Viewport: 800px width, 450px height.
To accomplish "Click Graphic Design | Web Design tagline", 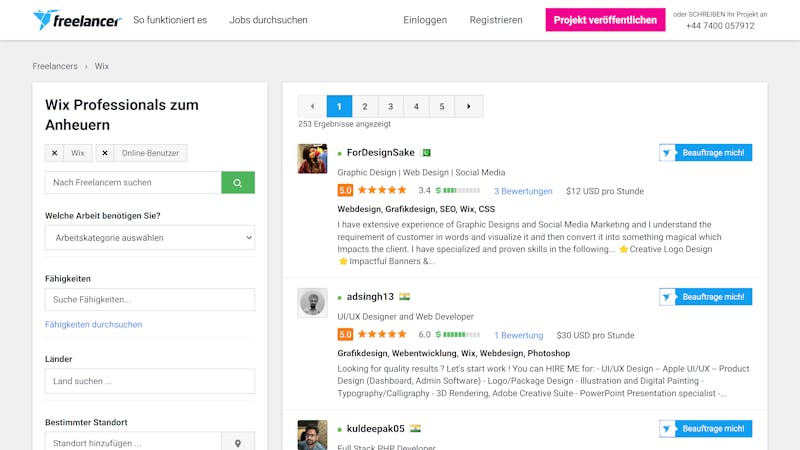I will (x=421, y=172).
